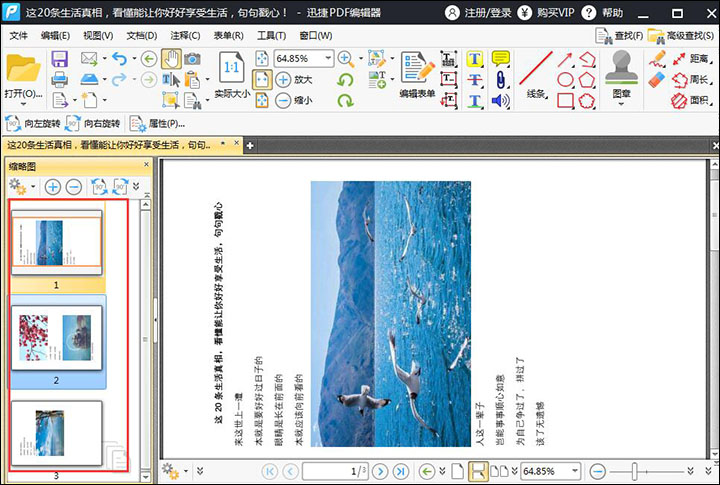Click the paperclip attachment tool
The image size is (720, 485).
tap(499, 80)
